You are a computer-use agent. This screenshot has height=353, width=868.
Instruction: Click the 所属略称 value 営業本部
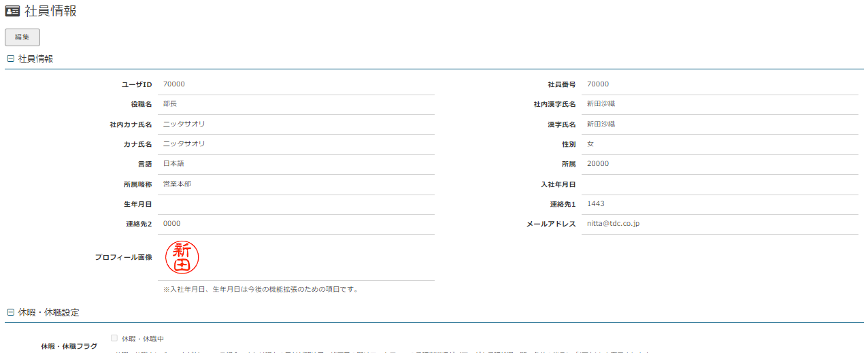point(177,184)
